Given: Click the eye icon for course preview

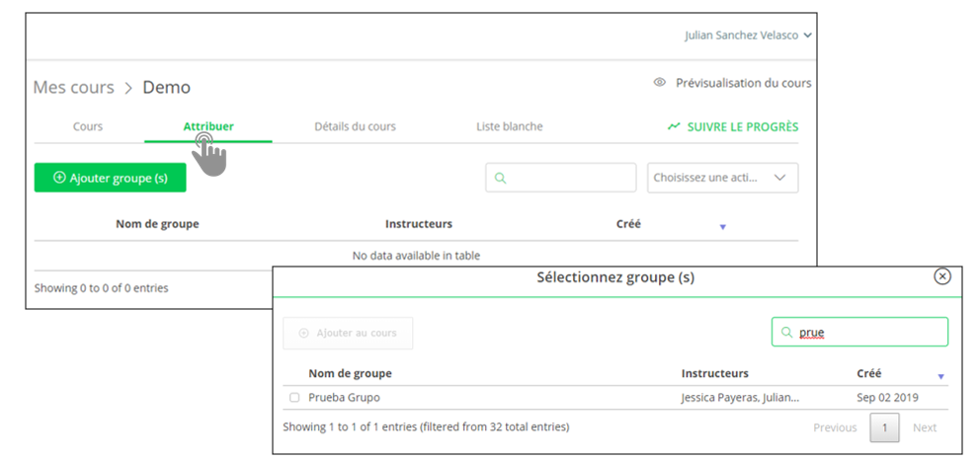Looking at the screenshot, I should coord(660,83).
